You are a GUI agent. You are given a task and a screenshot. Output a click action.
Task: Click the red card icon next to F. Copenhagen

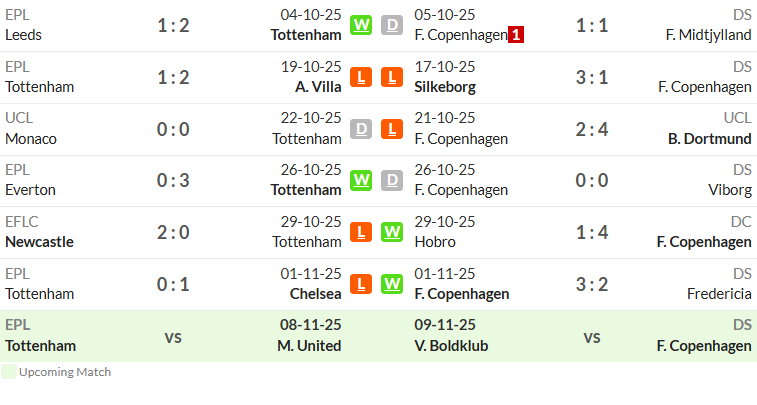(516, 35)
